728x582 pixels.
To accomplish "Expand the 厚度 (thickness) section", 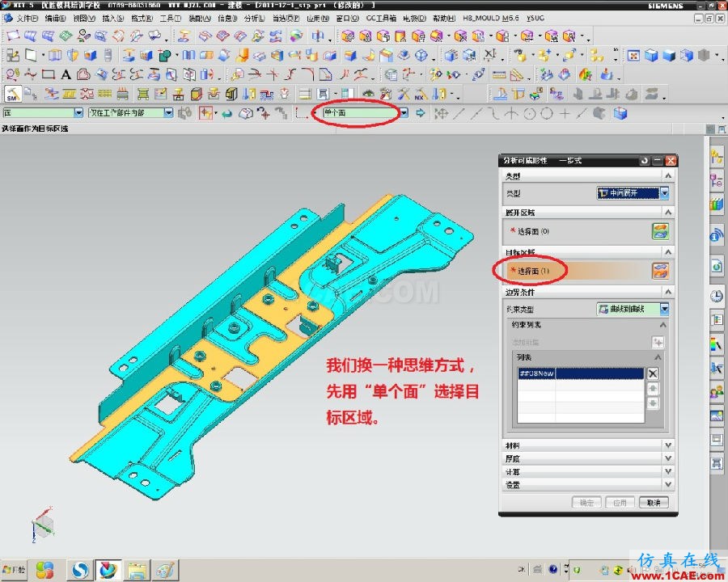I will pos(587,458).
